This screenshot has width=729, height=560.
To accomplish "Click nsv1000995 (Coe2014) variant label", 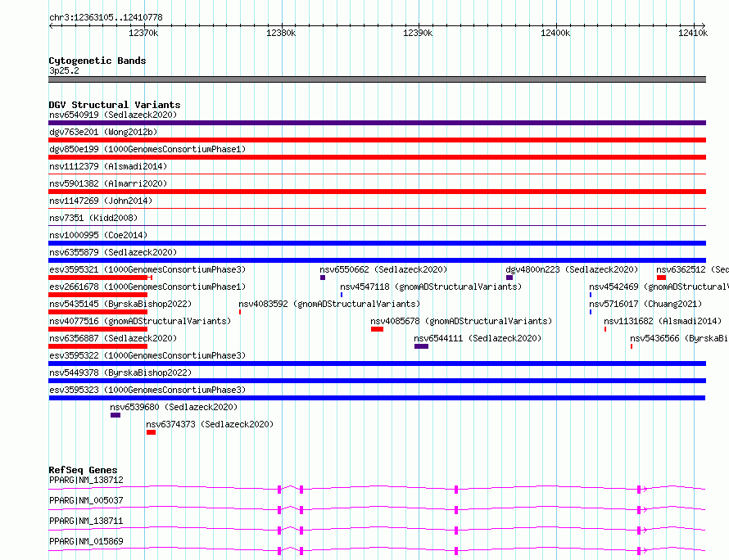I will (x=98, y=235).
